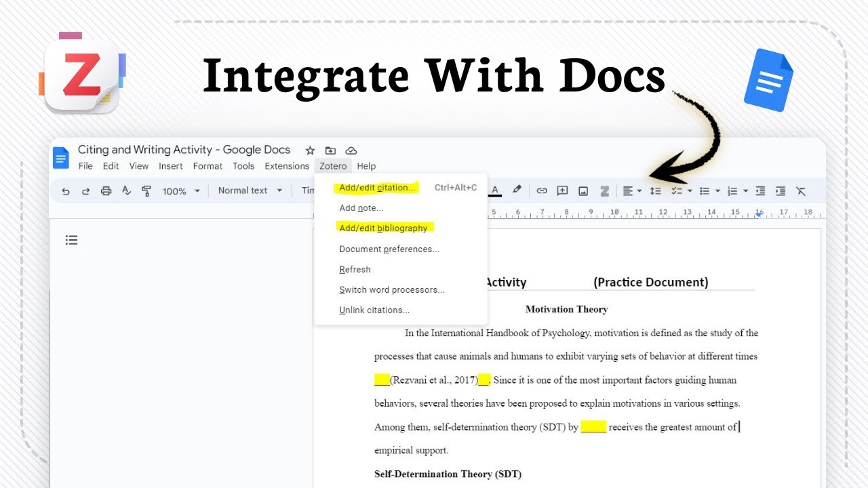Open the File menu
The height and width of the screenshot is (488, 868).
[85, 166]
